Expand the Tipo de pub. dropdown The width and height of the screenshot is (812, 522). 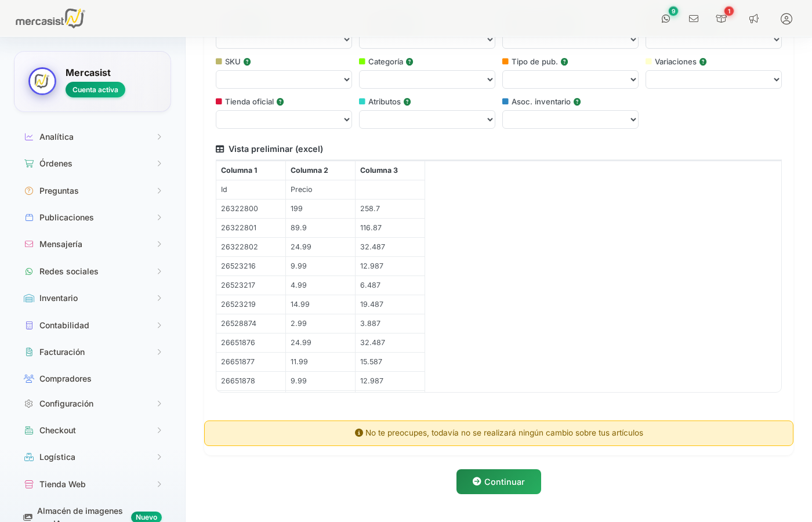[570, 79]
